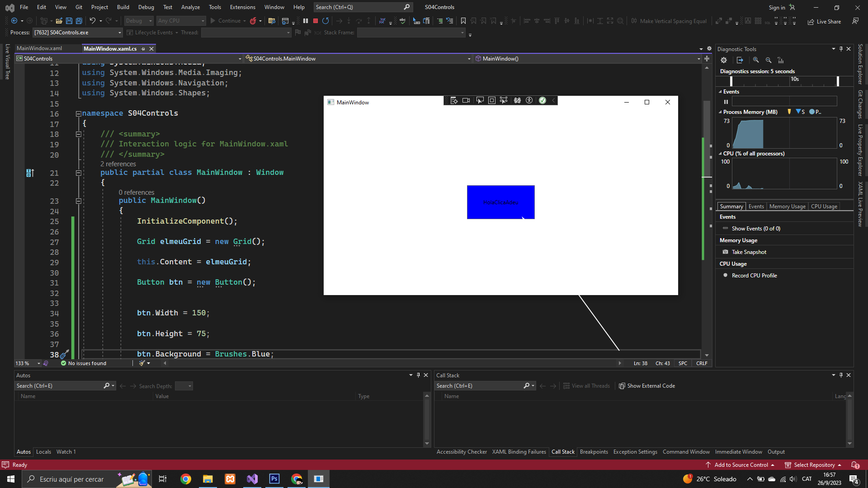Click the accessibility scan icon in the in-app toolbar

click(x=529, y=100)
